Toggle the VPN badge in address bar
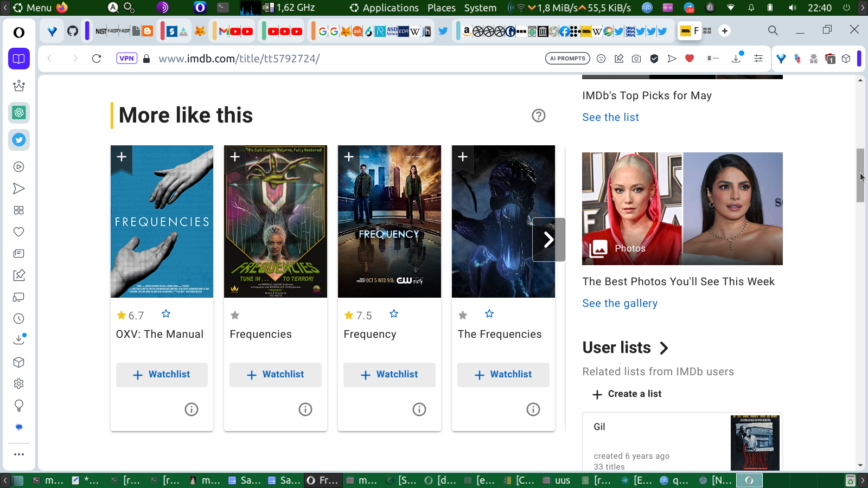Image resolution: width=868 pixels, height=488 pixels. tap(127, 59)
